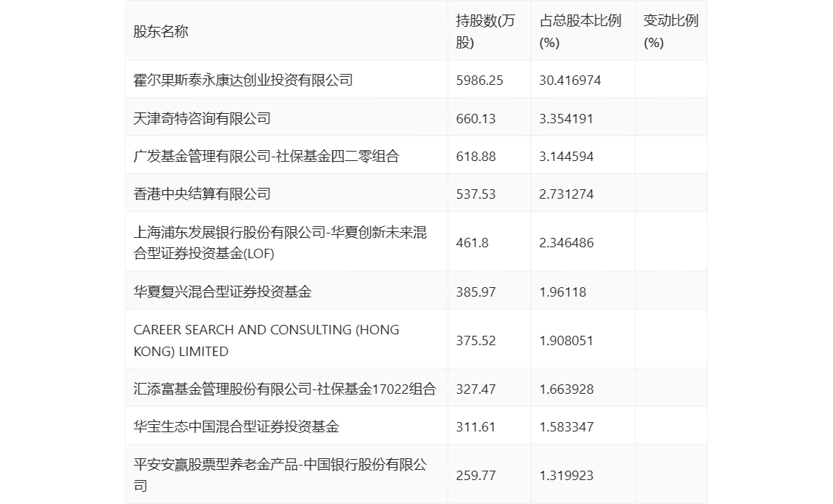
Task: Click the 占总股本比例(%) column header
Action: coord(580,32)
